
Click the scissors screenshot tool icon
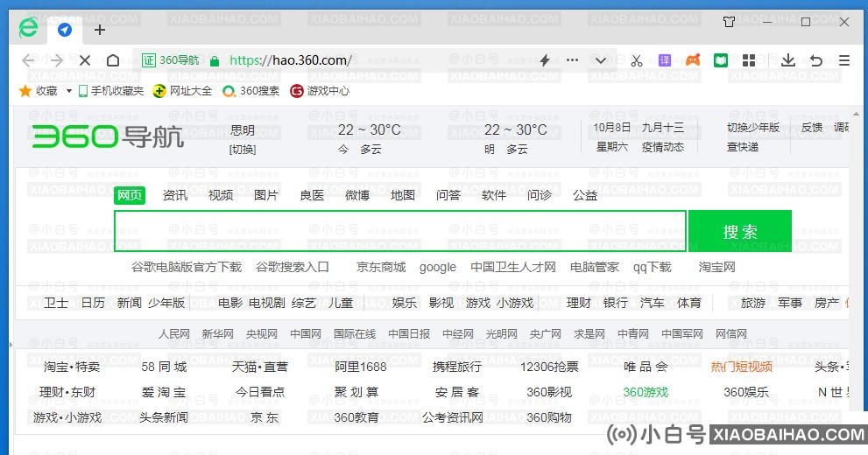[x=637, y=60]
